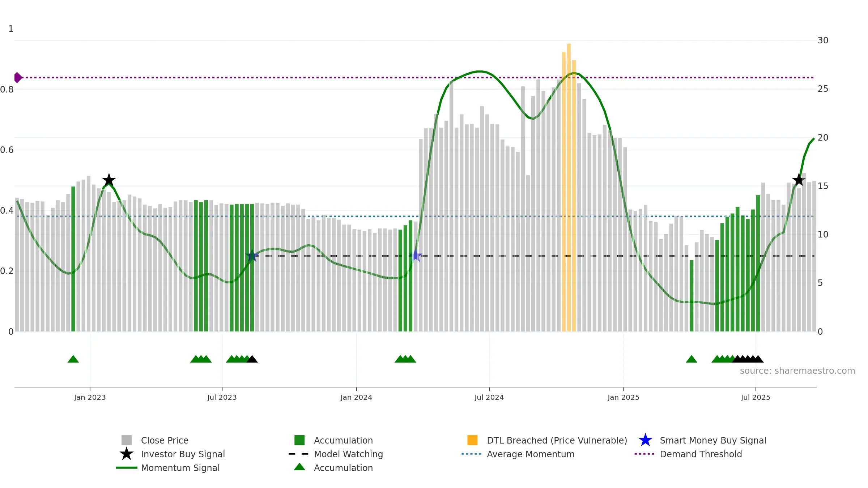The width and height of the screenshot is (868, 488).
Task: Click the green triangle cluster in early 2024
Action: pos(405,359)
